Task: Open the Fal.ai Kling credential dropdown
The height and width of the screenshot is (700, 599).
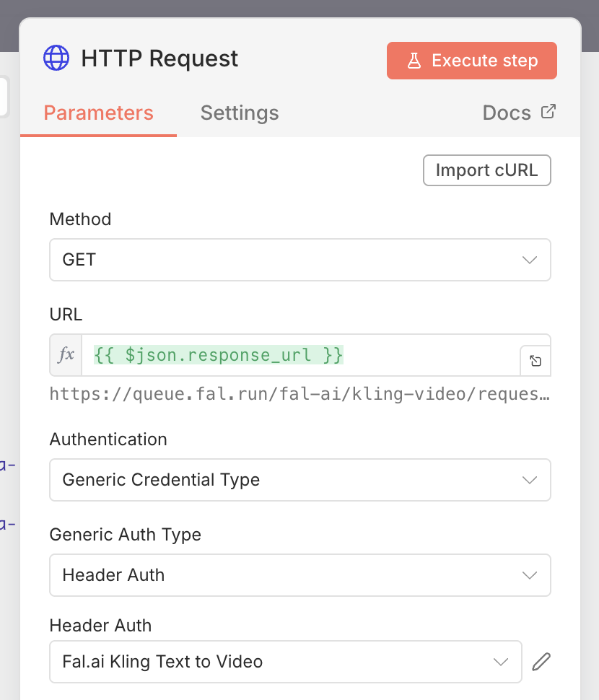Action: (285, 661)
